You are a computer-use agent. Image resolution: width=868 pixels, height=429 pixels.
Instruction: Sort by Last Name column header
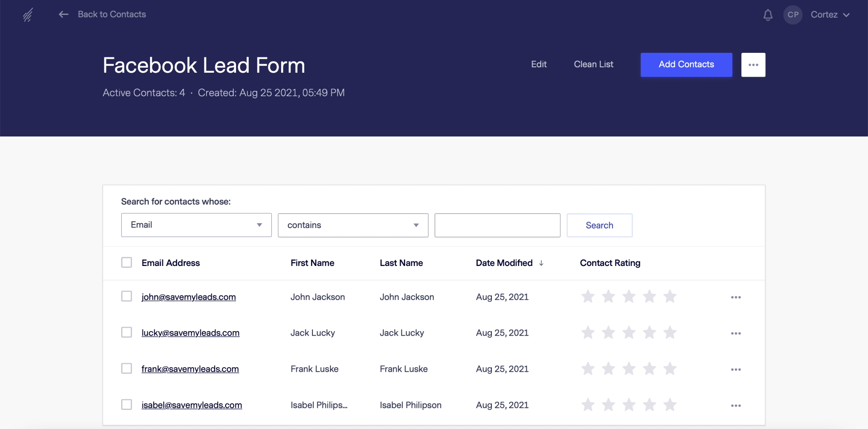401,263
